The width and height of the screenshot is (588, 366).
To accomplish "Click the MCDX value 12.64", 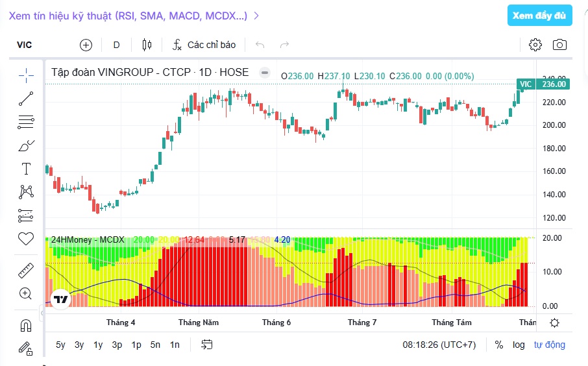I will tap(195, 239).
